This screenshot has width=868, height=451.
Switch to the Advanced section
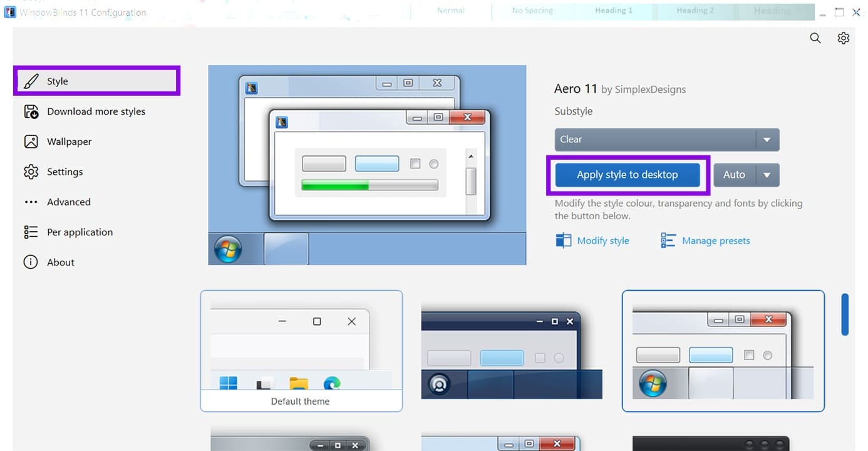pyautogui.click(x=68, y=202)
